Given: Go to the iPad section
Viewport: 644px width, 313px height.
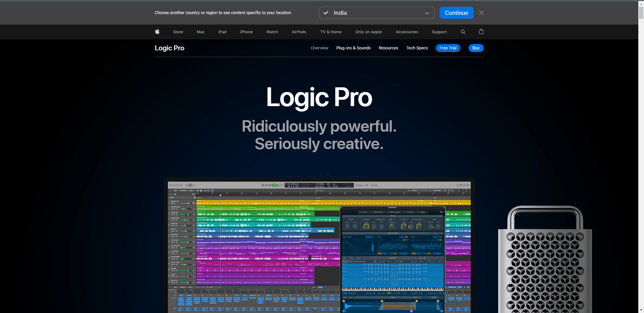Looking at the screenshot, I should pyautogui.click(x=222, y=32).
